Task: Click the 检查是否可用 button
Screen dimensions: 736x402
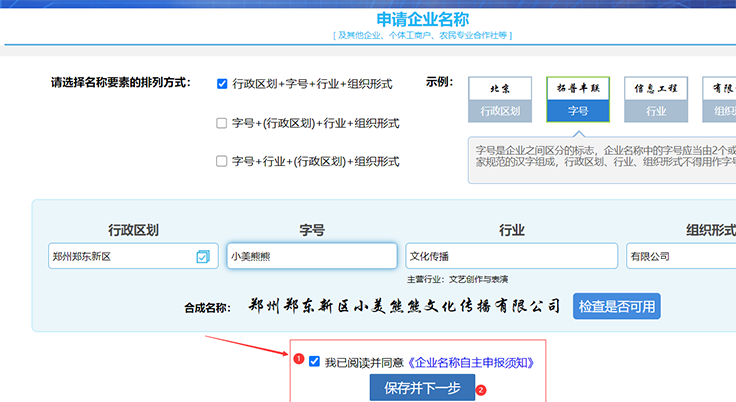Action: click(x=616, y=306)
